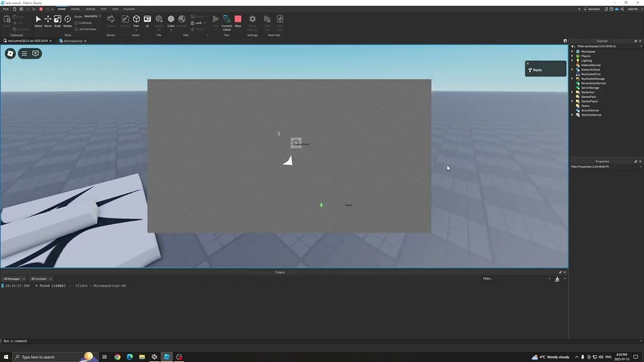Click the Reply button in the viewport
This screenshot has width=644, height=362.
tap(535, 70)
